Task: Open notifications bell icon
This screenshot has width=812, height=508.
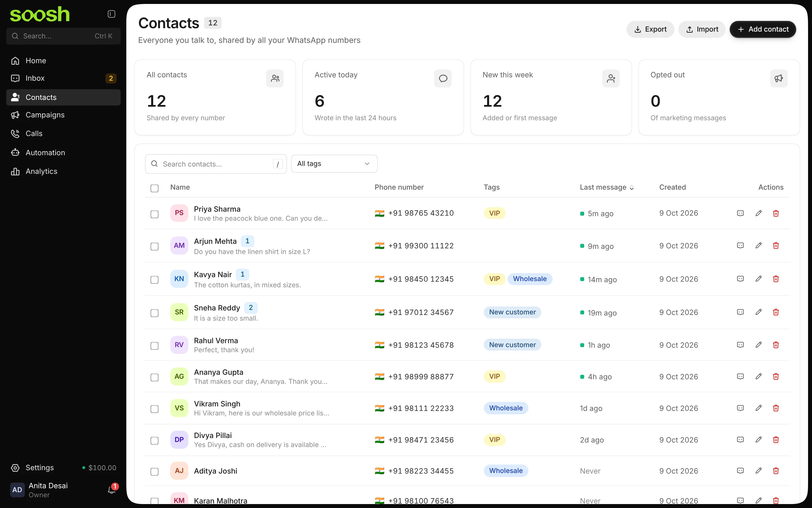Action: tap(112, 490)
